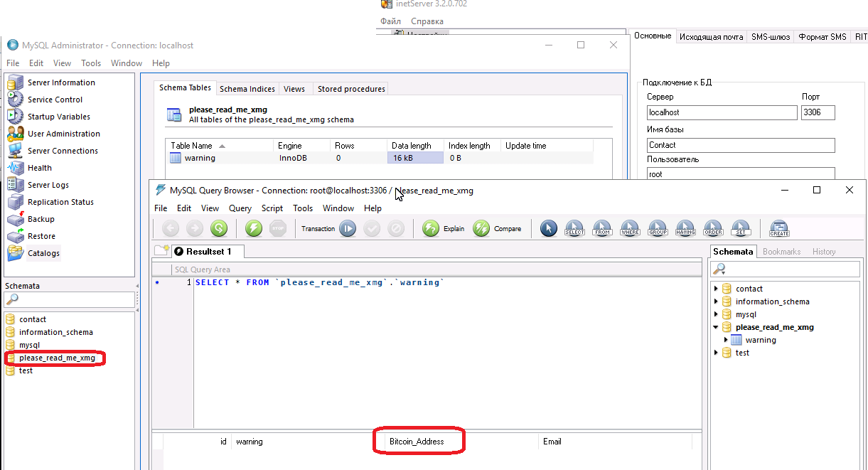Click the Rollback transaction icon
868x470 pixels.
pyautogui.click(x=396, y=228)
